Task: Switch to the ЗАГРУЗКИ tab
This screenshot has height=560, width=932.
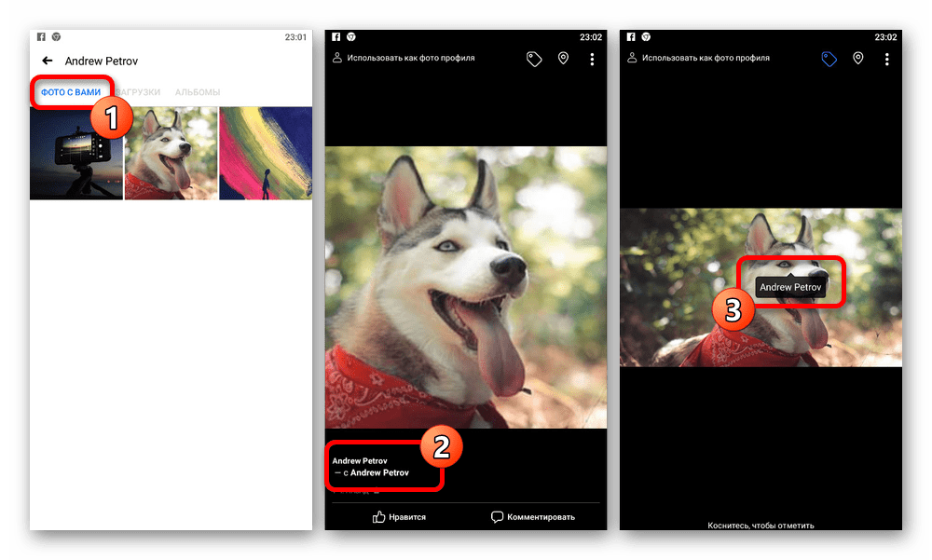Action: click(138, 92)
